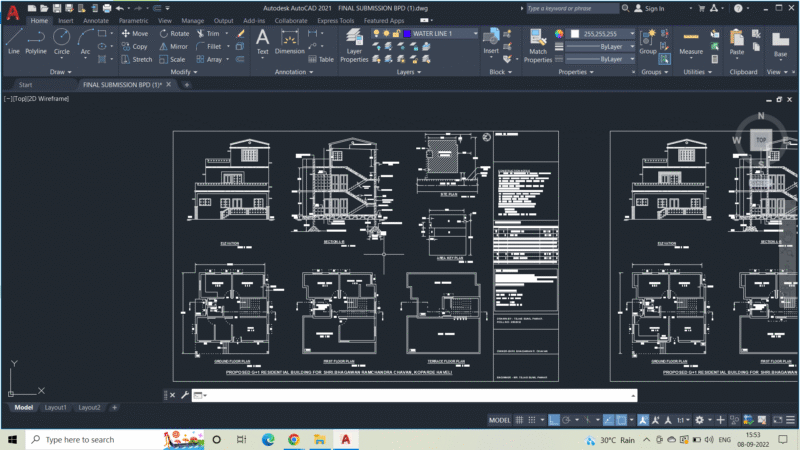Click the blue WATER LINE 1 layer color swatch
Viewport: 800px width, 450px height.
tap(407, 34)
